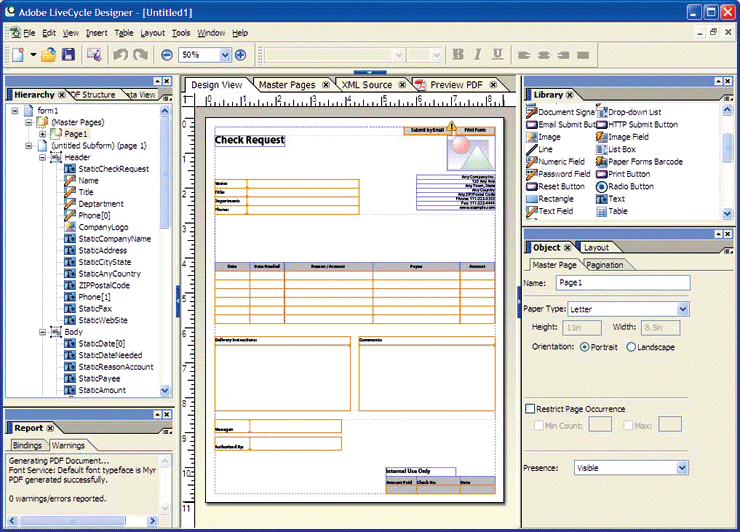Select Password Field in Library
Image resolution: width=740 pixels, height=532 pixels.
click(558, 174)
